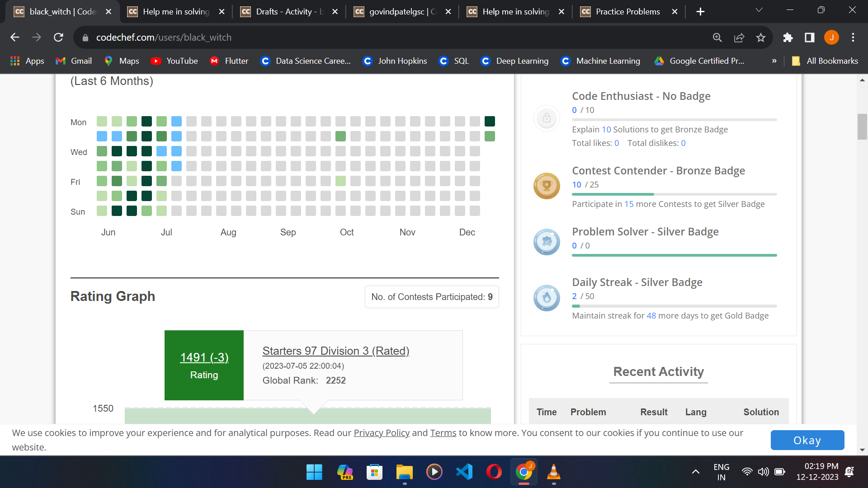Click the Contest Contender bronze trophy badge icon
This screenshot has width=868, height=488.
click(547, 186)
